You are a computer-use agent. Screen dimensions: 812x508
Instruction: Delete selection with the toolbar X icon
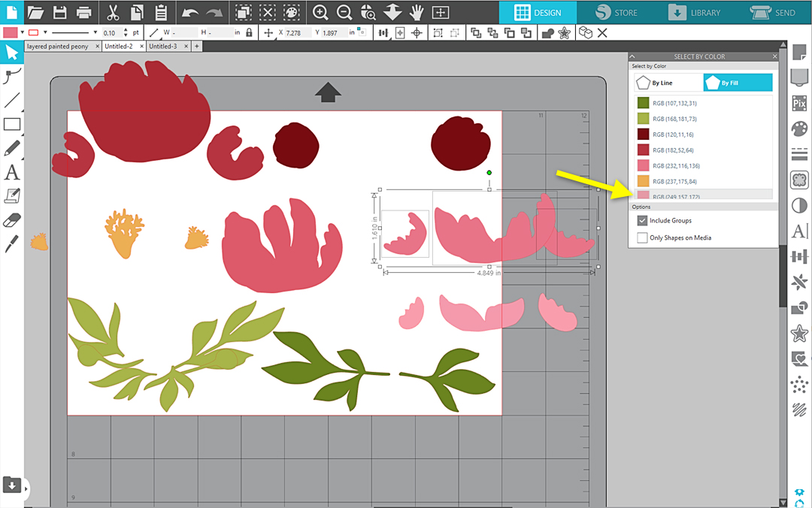(602, 32)
